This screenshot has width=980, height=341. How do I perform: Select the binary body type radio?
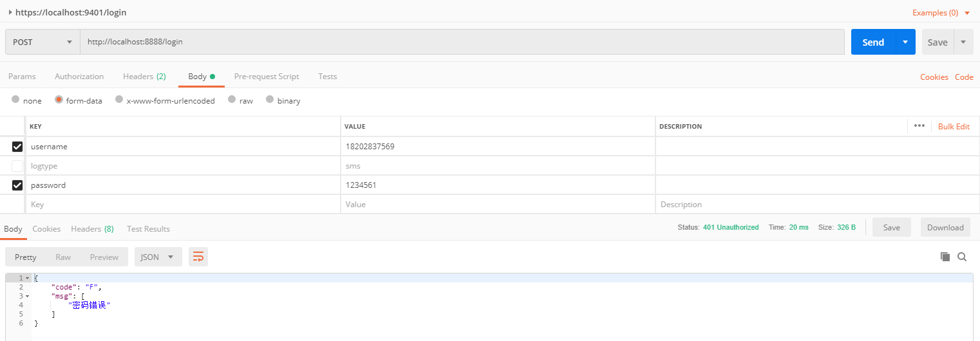(x=270, y=100)
